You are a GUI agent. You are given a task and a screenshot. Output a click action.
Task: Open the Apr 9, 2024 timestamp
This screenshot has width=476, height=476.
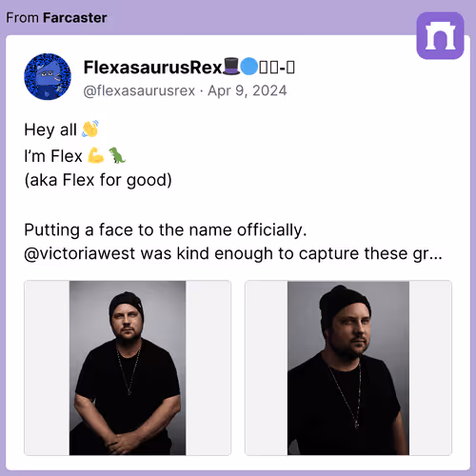[248, 90]
